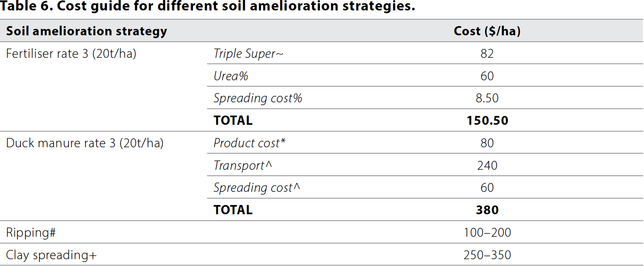Screen dimensions: 644x266
Task: Select the fertiliser total value 150.50
Action: coord(487,121)
